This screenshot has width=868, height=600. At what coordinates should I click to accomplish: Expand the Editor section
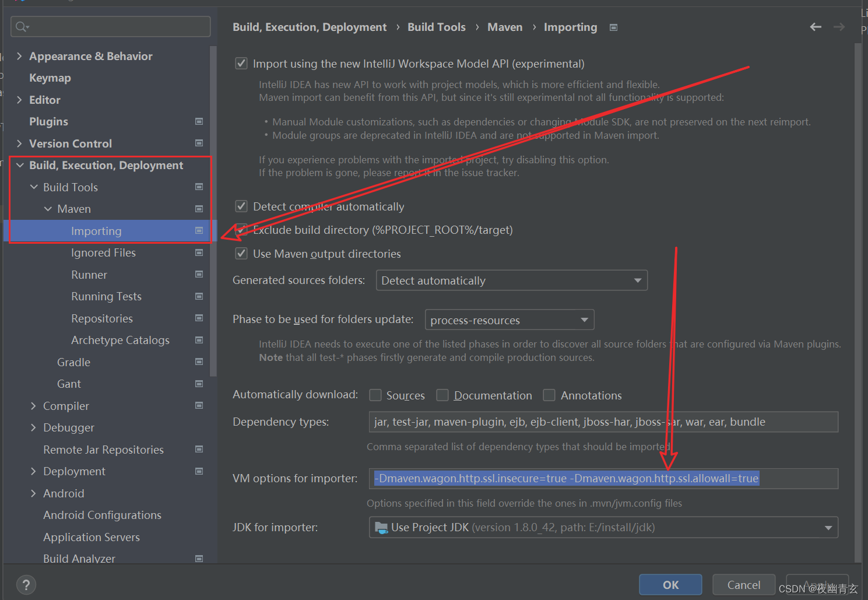point(19,100)
